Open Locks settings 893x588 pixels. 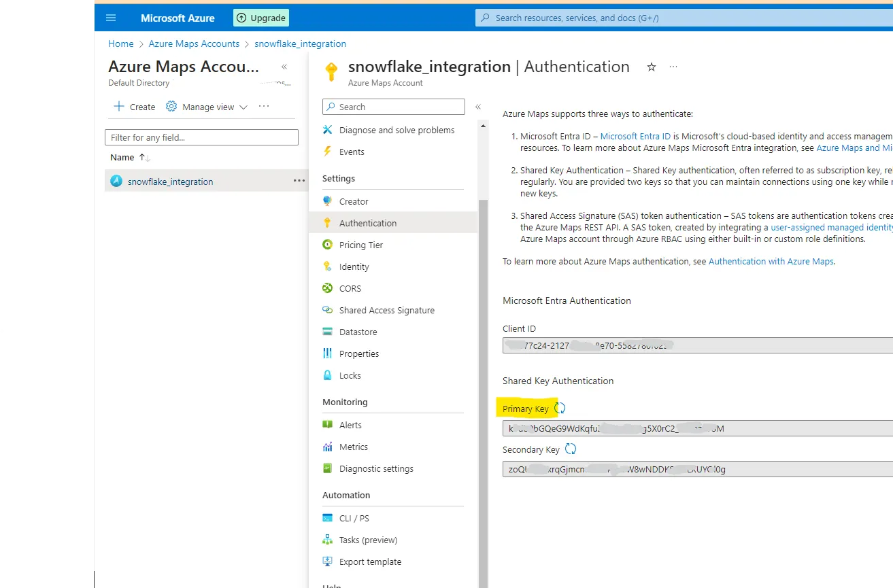coord(350,375)
